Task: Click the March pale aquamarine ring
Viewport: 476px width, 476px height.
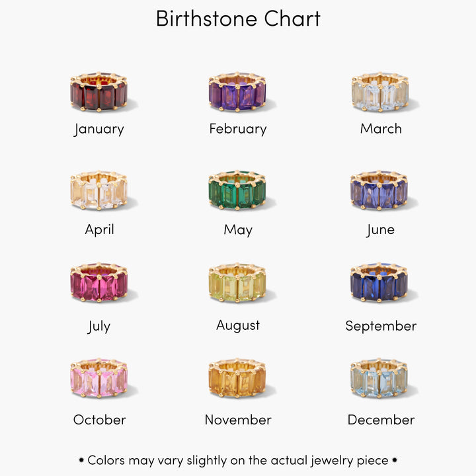Action: tap(380, 92)
